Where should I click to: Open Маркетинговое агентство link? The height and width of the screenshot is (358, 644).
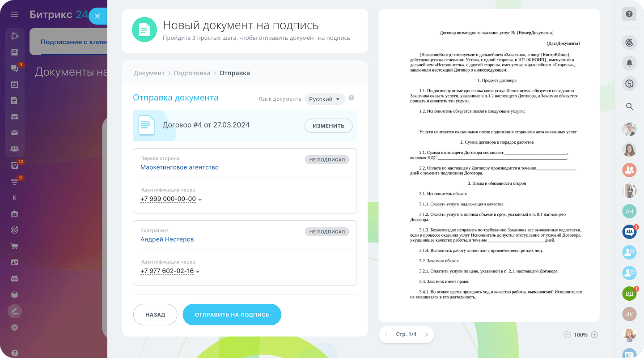pos(179,167)
